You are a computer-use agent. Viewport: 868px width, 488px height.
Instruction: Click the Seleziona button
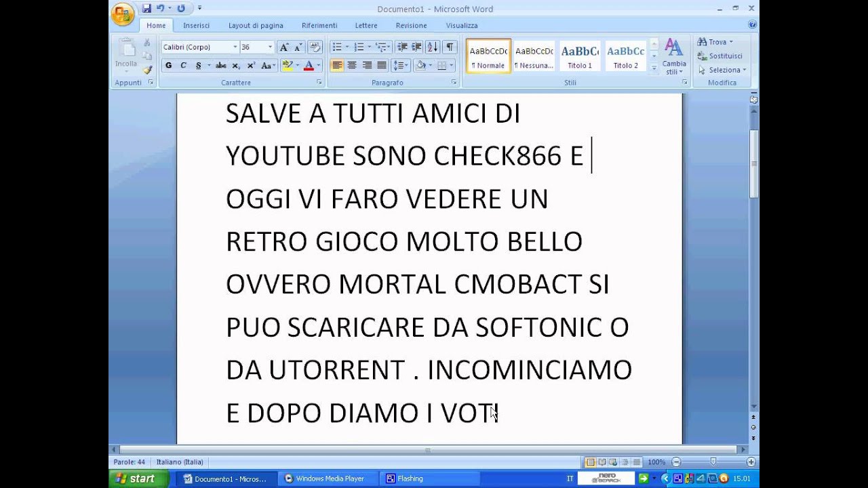pyautogui.click(x=722, y=70)
